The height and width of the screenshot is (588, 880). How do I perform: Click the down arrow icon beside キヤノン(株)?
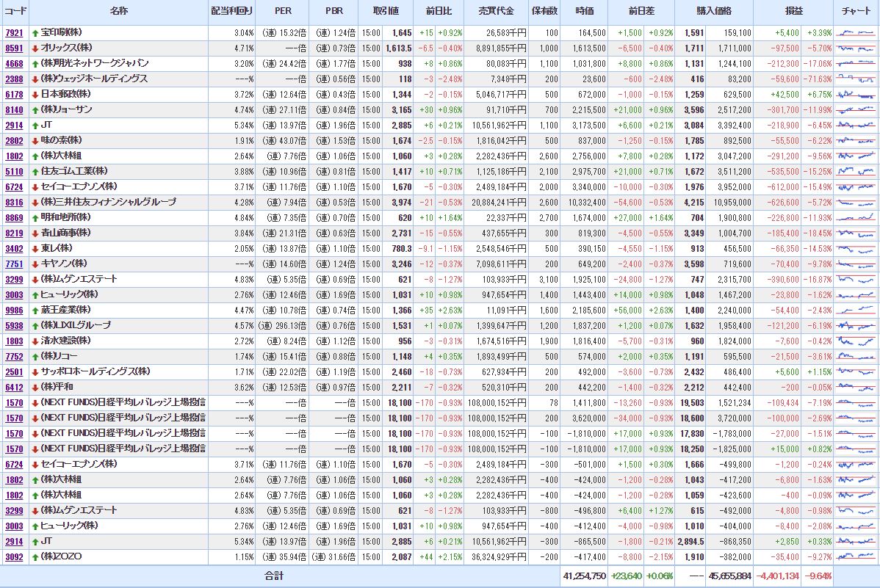35,264
